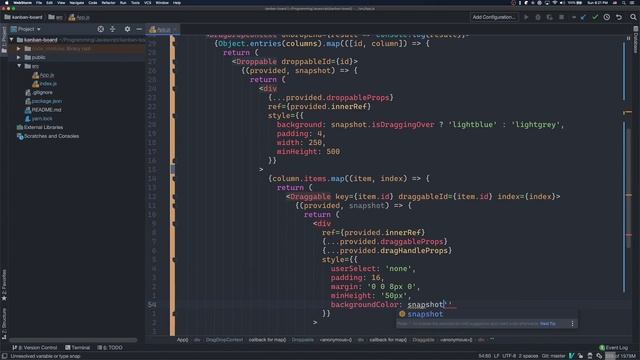Open the Event Log

pos(613,347)
